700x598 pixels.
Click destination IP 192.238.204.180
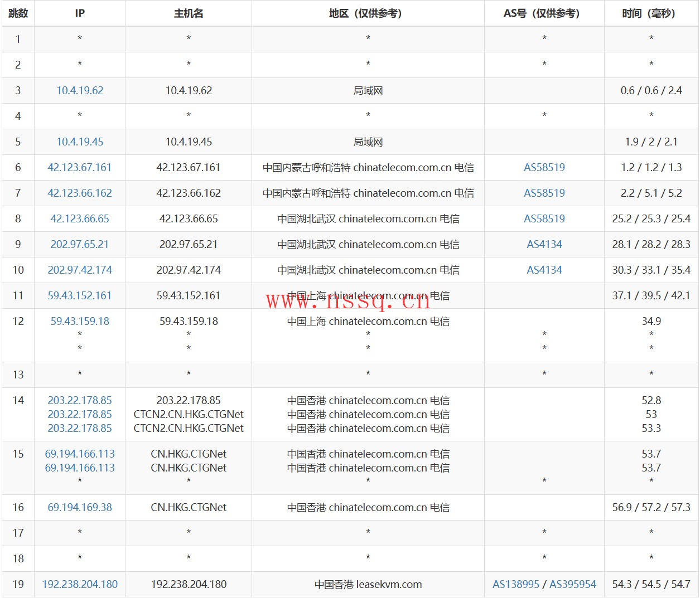(80, 584)
